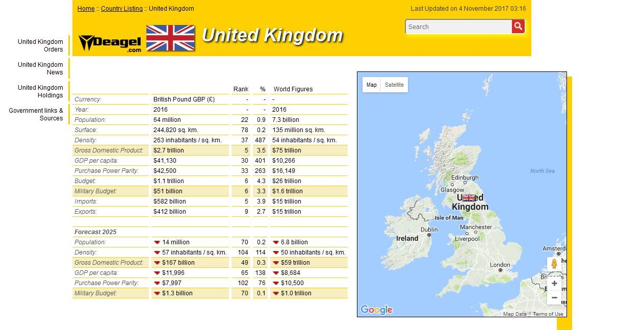
Task: Click the Google logo on map
Action: coord(376,310)
